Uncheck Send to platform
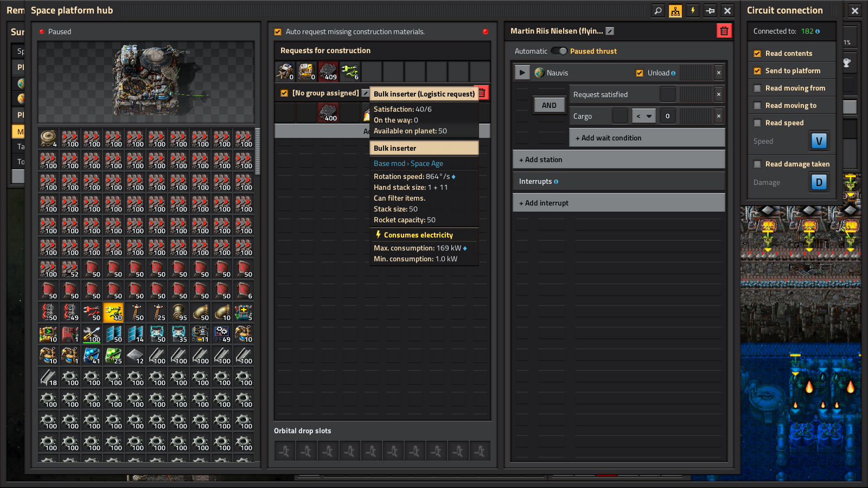This screenshot has width=868, height=488. pyautogui.click(x=757, y=71)
